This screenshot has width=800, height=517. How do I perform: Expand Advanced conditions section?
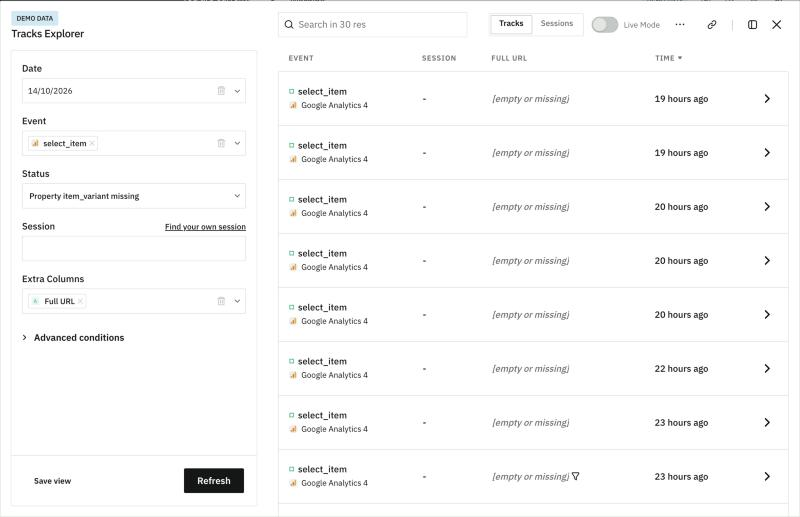(73, 337)
